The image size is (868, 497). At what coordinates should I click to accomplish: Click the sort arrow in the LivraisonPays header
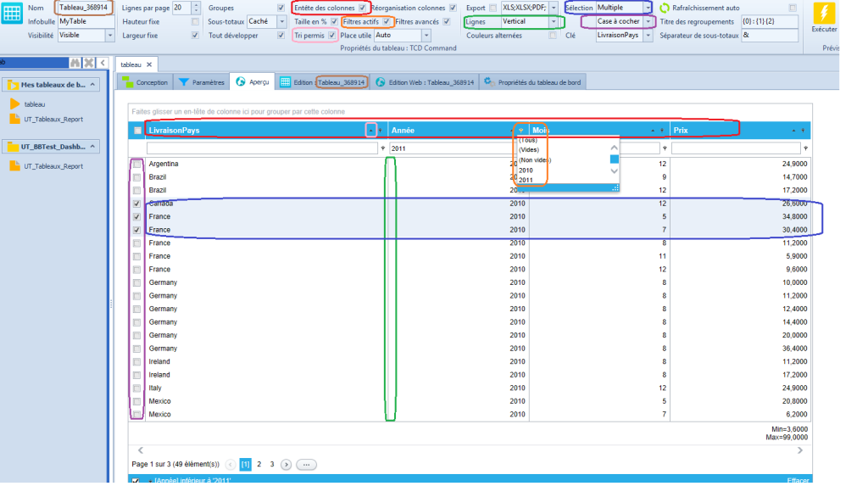coord(371,131)
